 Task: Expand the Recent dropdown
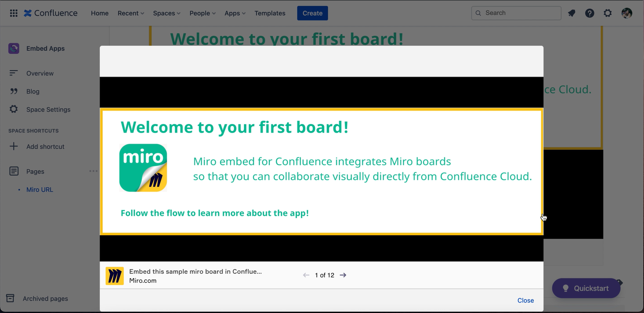(x=131, y=13)
